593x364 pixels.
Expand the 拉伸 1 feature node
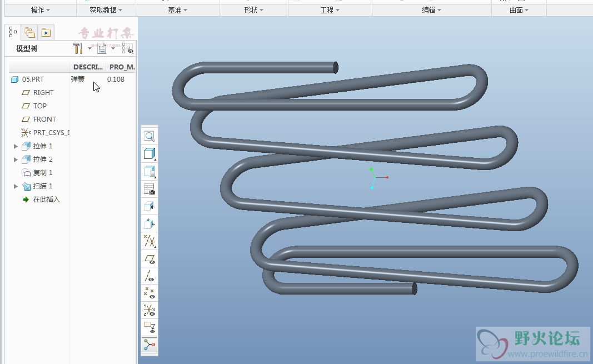point(16,146)
